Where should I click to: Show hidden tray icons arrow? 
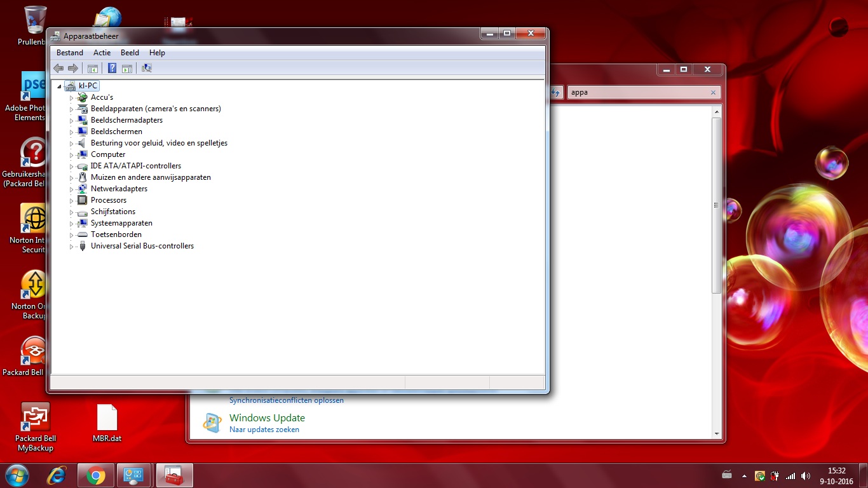pos(744,475)
